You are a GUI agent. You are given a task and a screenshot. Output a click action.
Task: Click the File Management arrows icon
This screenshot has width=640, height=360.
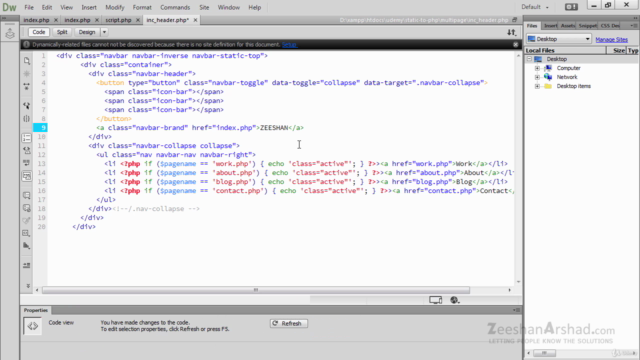point(511,32)
